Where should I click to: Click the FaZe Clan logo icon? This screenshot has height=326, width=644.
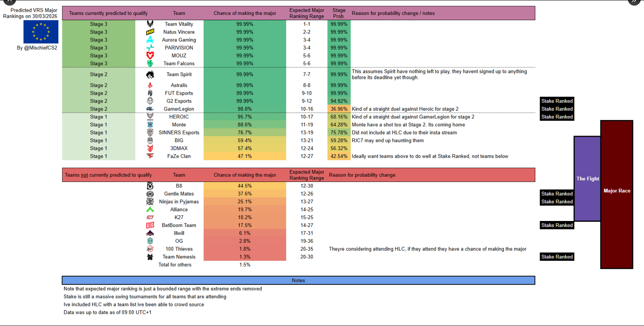click(x=150, y=156)
